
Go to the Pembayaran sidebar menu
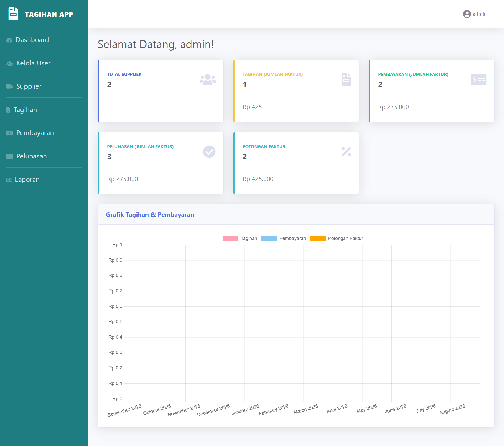[x=35, y=133]
